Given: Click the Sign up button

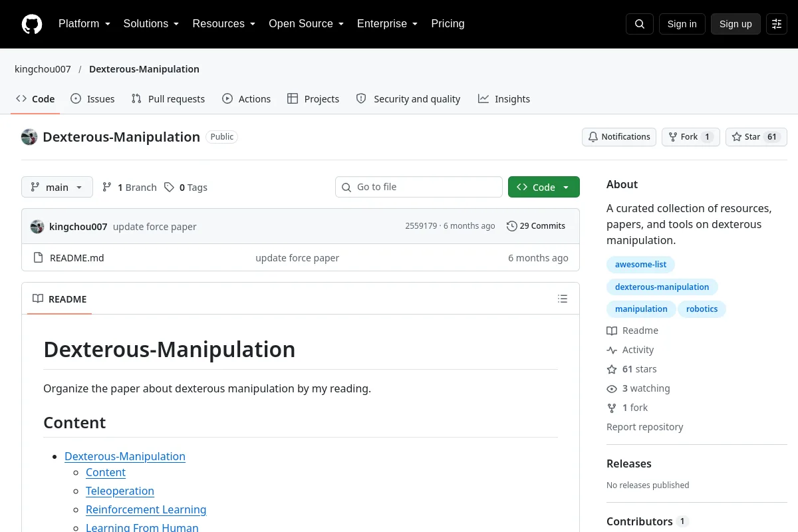Looking at the screenshot, I should pos(735,24).
